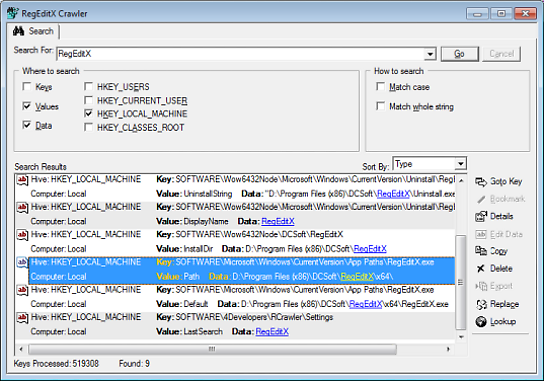
Task: Click RegEditX link in InstallDir data
Action: click(370, 249)
